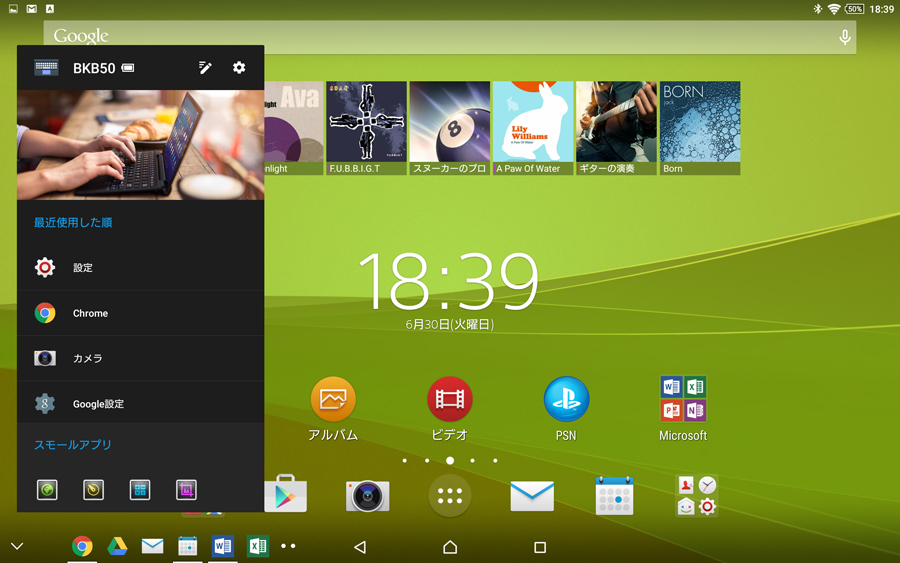Launch Chrome from the bottom taskbar
This screenshot has height=563, width=900.
click(83, 546)
